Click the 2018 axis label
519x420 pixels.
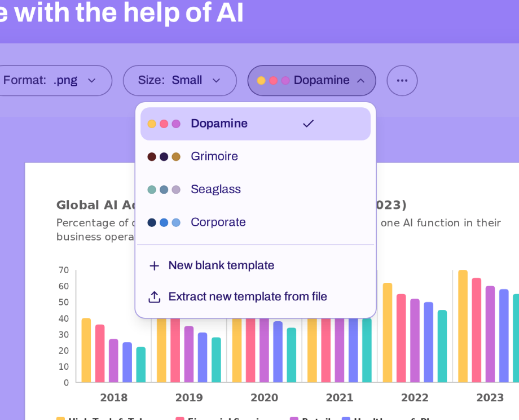[x=113, y=397]
